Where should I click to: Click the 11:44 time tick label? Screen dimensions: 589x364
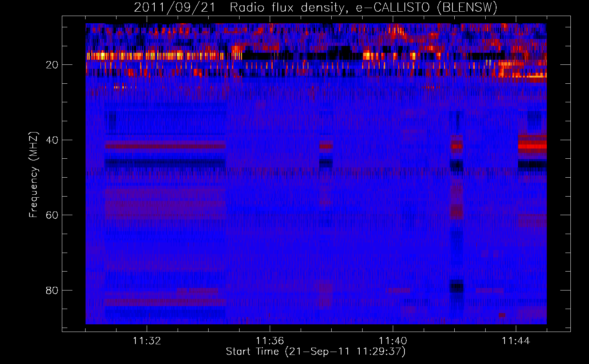(x=516, y=341)
